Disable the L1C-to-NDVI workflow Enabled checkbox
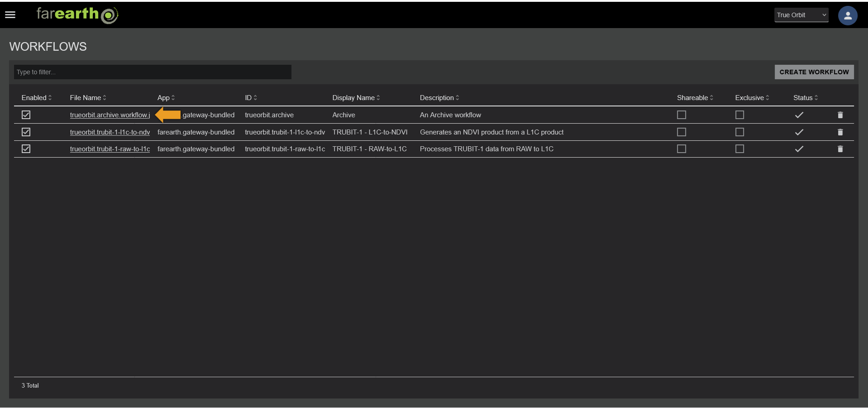Image resolution: width=868 pixels, height=408 pixels. tap(26, 132)
